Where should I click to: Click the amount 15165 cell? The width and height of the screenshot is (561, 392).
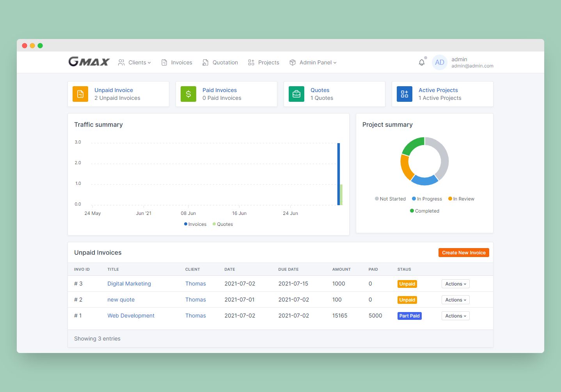(x=340, y=316)
